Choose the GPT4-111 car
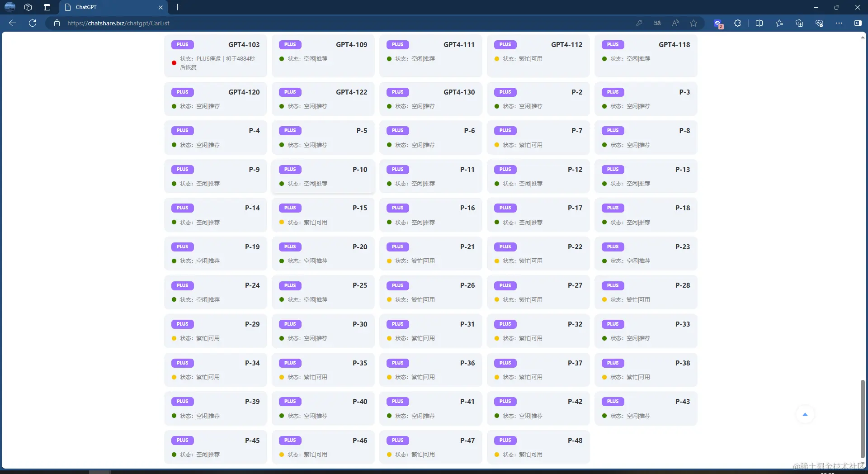 point(431,56)
